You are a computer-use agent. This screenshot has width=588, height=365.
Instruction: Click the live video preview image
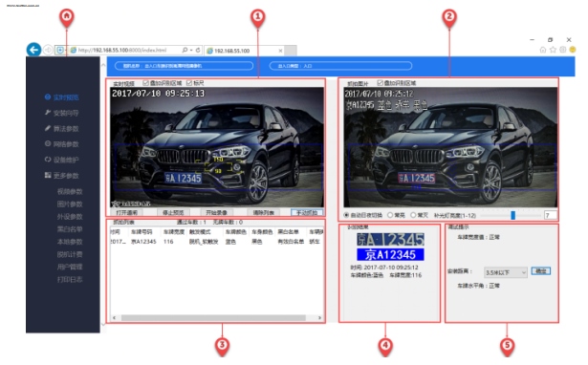(x=217, y=147)
